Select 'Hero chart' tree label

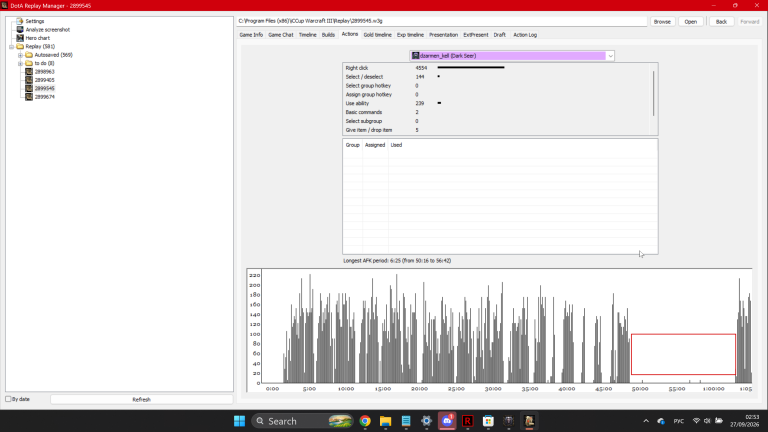pyautogui.click(x=38, y=38)
